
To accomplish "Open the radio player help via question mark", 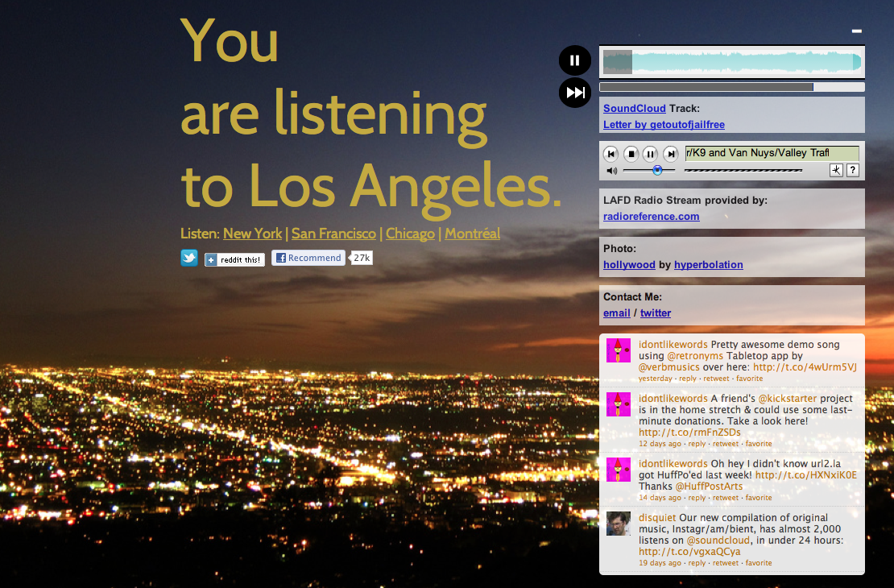I will click(x=852, y=170).
